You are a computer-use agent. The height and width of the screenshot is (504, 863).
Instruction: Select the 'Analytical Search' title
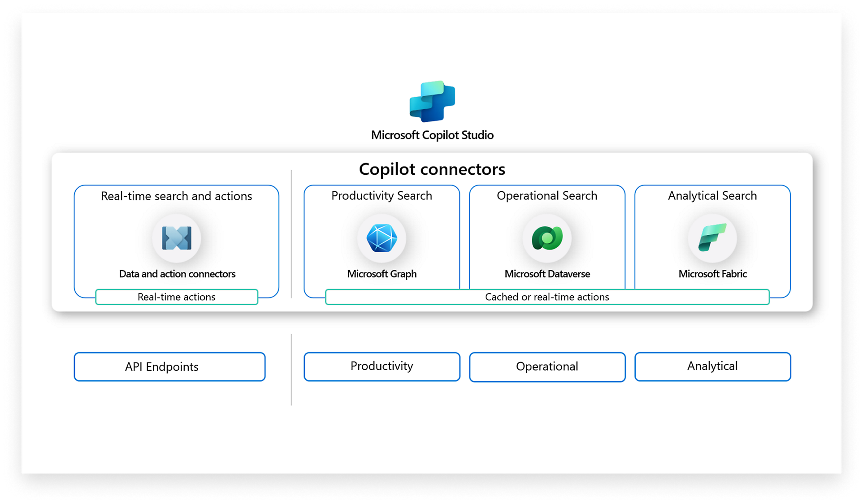(x=712, y=196)
